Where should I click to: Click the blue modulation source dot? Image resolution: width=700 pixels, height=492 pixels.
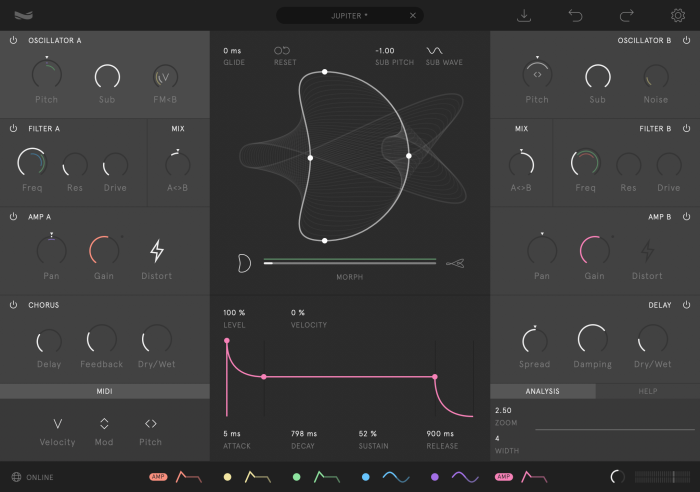(x=366, y=477)
